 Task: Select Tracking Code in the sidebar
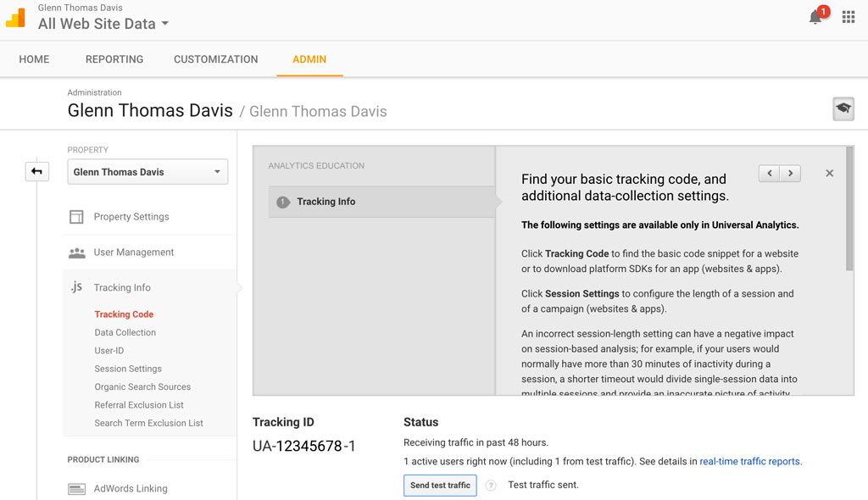pyautogui.click(x=124, y=314)
